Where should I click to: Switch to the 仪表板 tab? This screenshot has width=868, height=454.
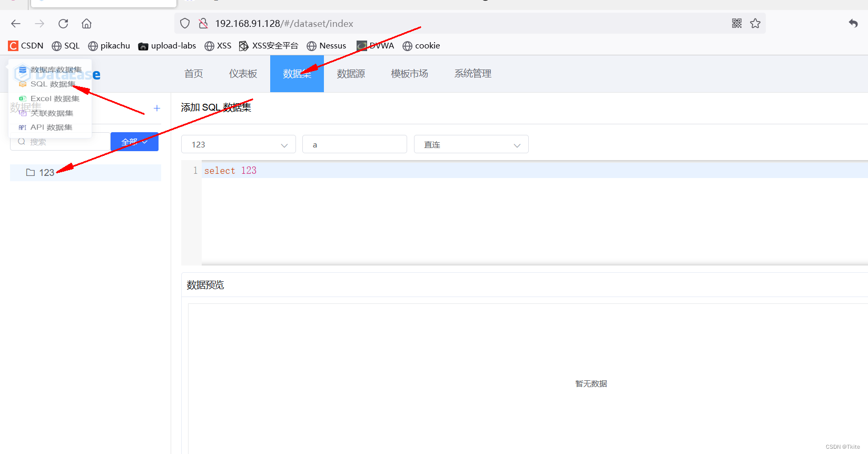[x=243, y=74]
